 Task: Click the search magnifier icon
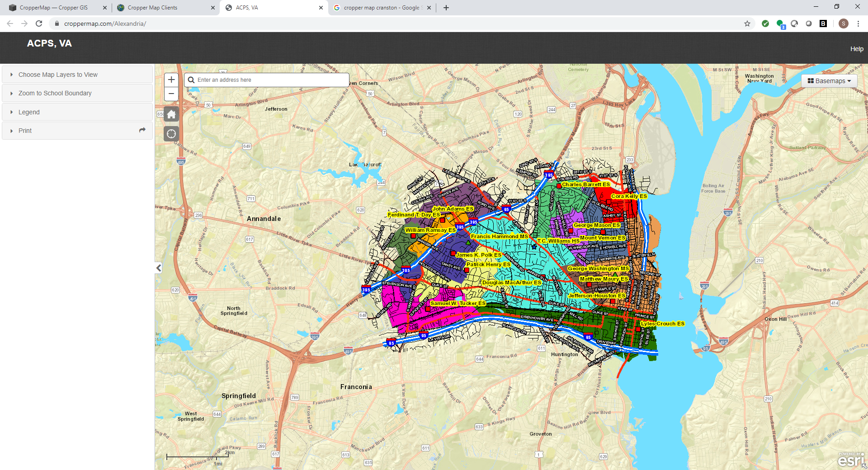coord(191,80)
